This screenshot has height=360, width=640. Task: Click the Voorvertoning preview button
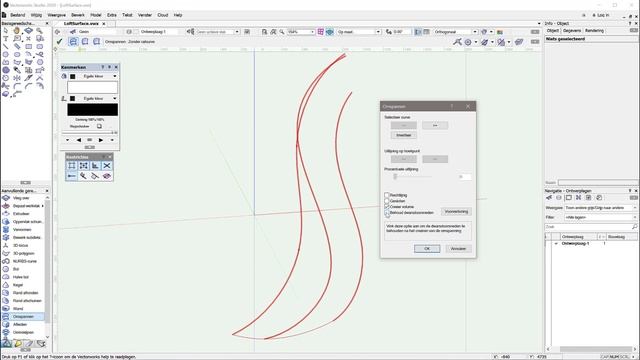point(456,211)
